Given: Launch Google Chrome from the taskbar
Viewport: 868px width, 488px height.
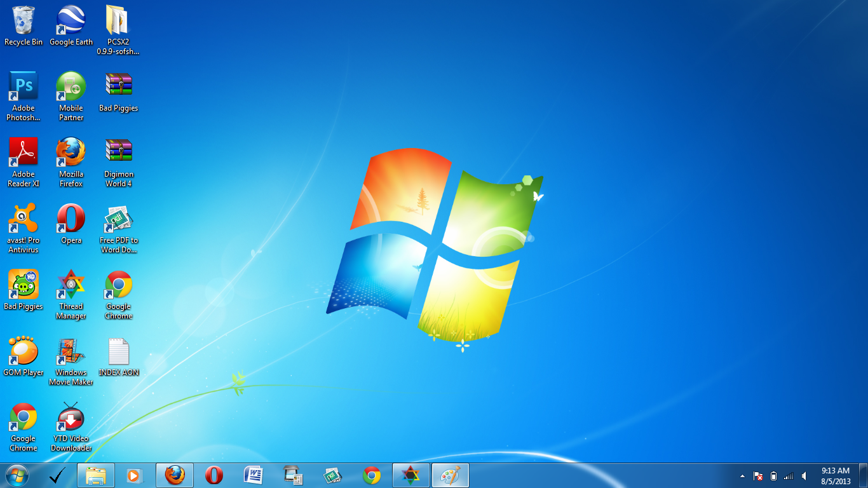Looking at the screenshot, I should pyautogui.click(x=372, y=475).
